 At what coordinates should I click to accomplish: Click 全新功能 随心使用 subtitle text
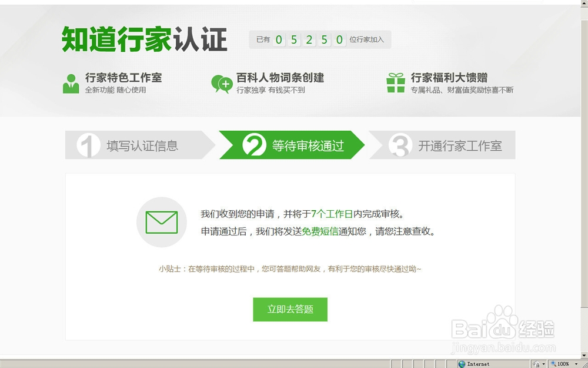click(x=115, y=90)
